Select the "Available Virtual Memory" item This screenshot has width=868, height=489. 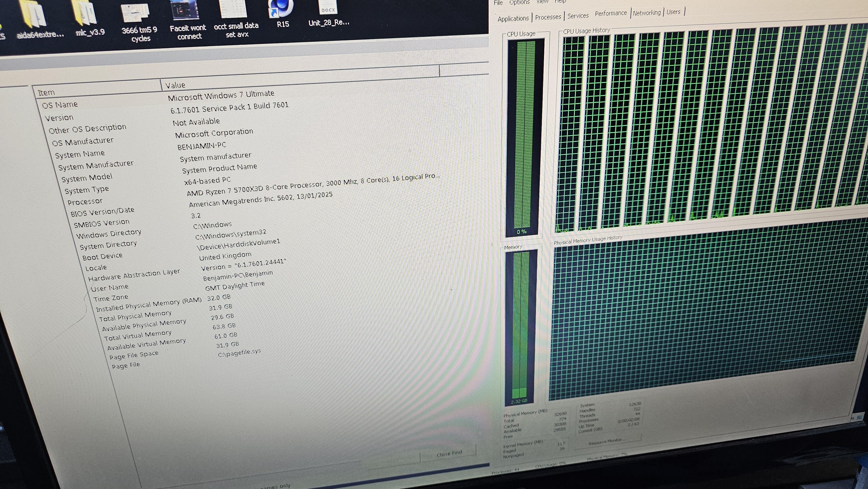pyautogui.click(x=146, y=344)
